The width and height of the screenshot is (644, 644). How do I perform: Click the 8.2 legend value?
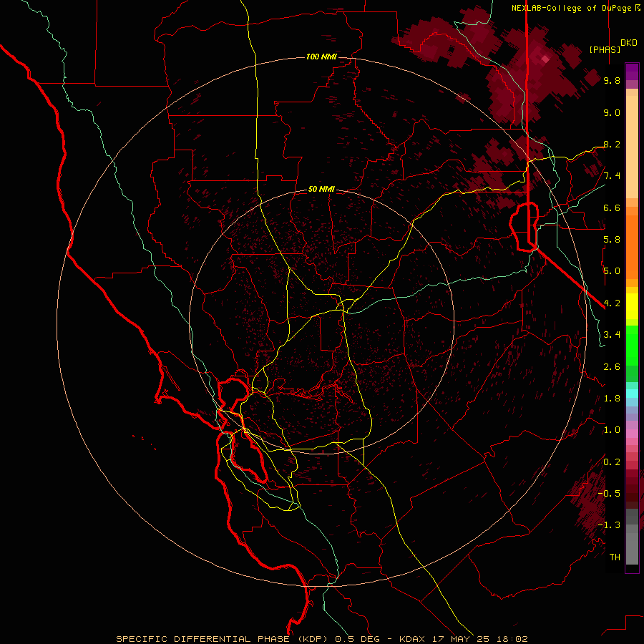612,144
